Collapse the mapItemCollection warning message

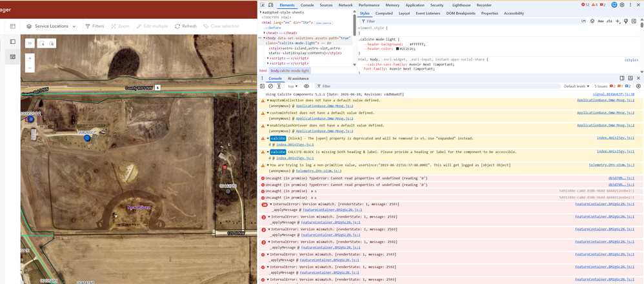click(267, 100)
